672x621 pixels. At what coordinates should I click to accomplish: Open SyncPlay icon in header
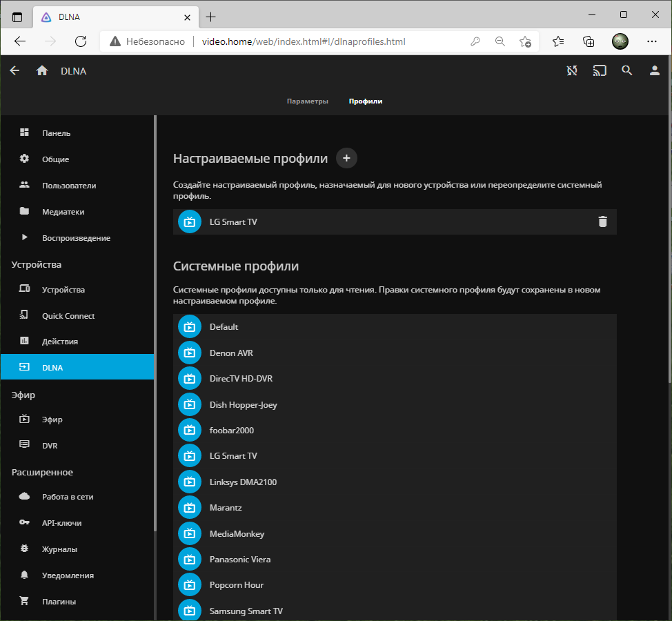coord(572,70)
